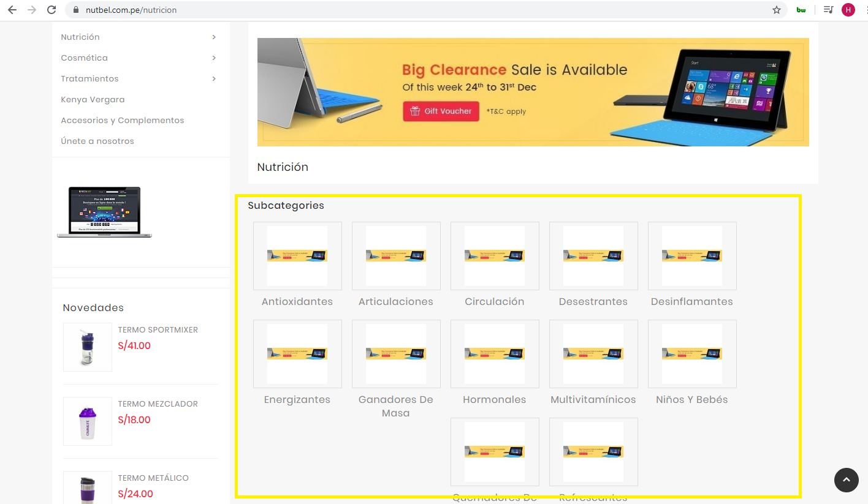Open the Quemadores De subcategory thumbnail
Image resolution: width=868 pixels, height=504 pixels.
click(495, 452)
